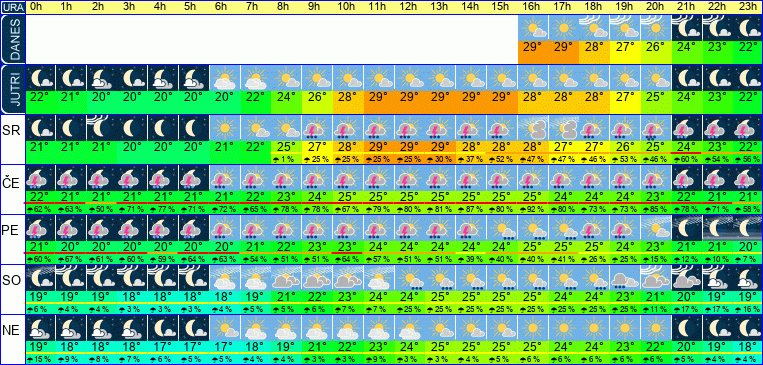Click the 23h hour column header
763x365 pixels.
[747, 7]
